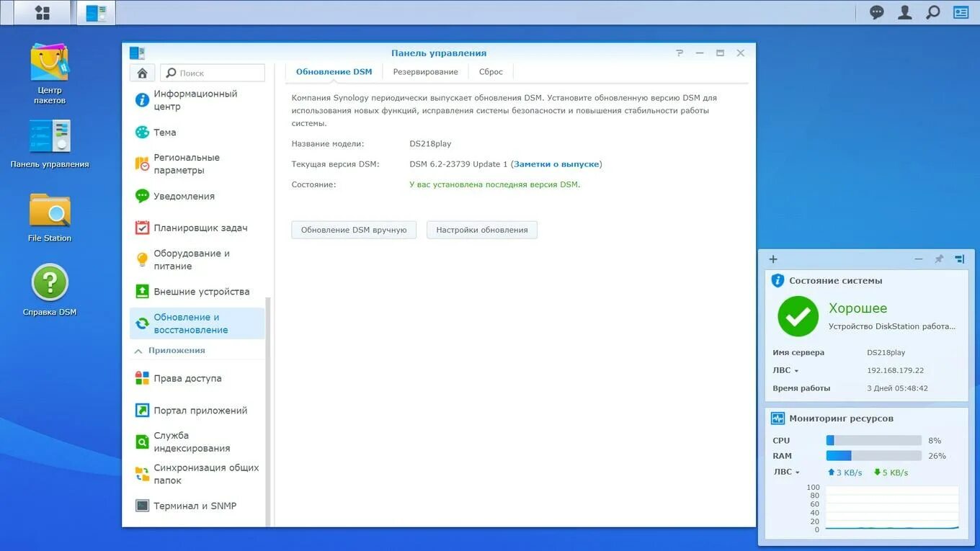The height and width of the screenshot is (551, 980).
Task: Click IP address 192.168.179.22
Action: [895, 370]
